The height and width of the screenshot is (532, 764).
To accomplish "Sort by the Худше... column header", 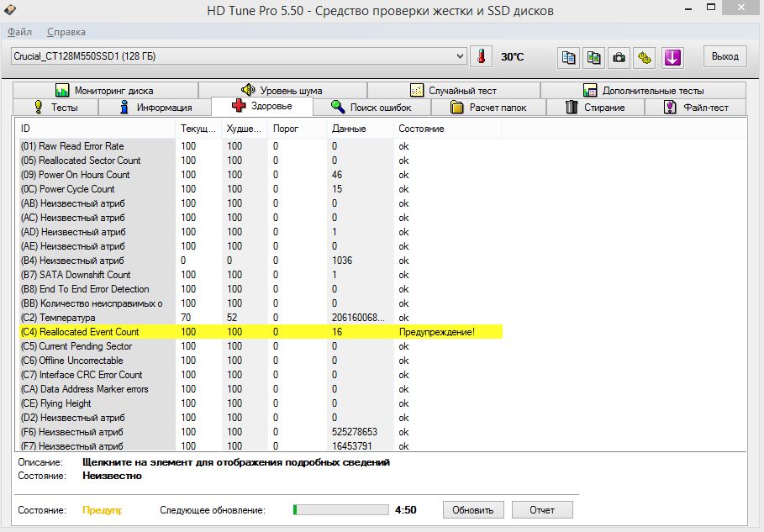I will 245,129.
